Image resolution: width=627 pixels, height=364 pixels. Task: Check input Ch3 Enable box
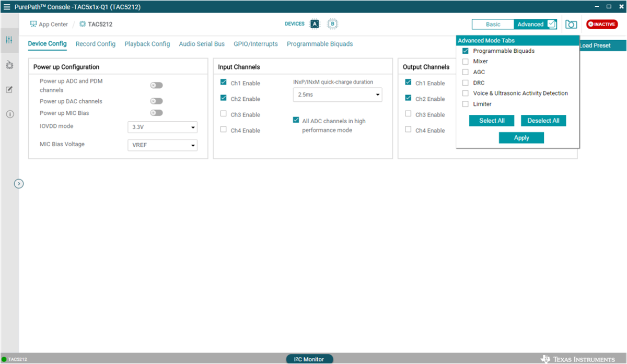pyautogui.click(x=224, y=114)
